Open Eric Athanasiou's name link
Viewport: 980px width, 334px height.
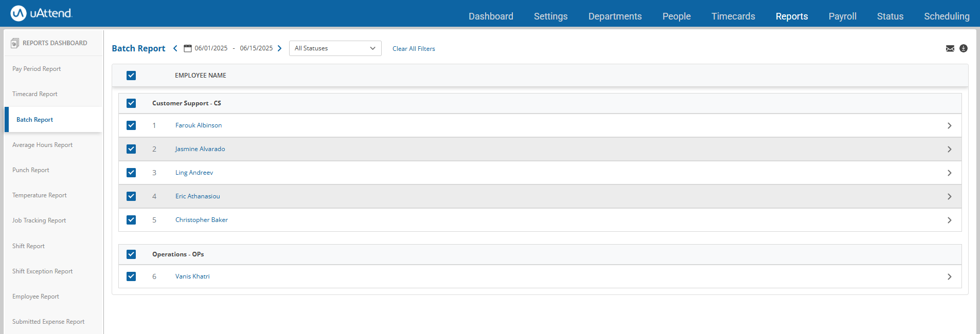(198, 196)
